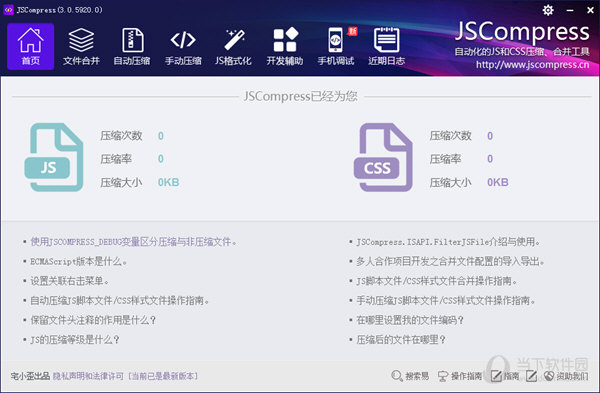Open 在哪里设置我的文件编码 link

pos(410,320)
